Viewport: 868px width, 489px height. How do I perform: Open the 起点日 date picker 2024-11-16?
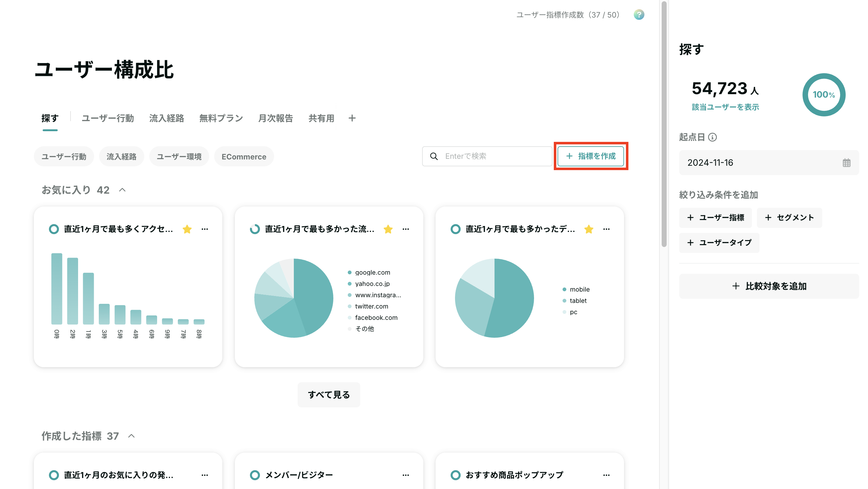tap(769, 163)
